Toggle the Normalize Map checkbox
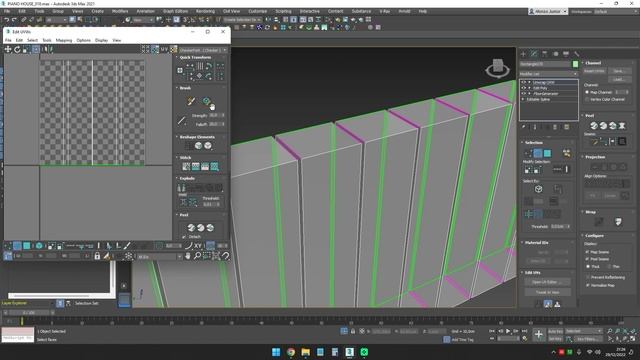Image resolution: width=640 pixels, height=360 pixels. pyautogui.click(x=587, y=285)
